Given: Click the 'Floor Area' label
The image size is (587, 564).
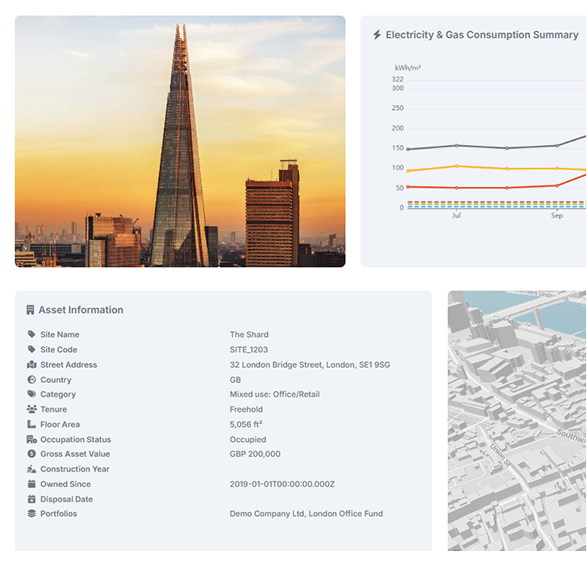Looking at the screenshot, I should tap(60, 424).
